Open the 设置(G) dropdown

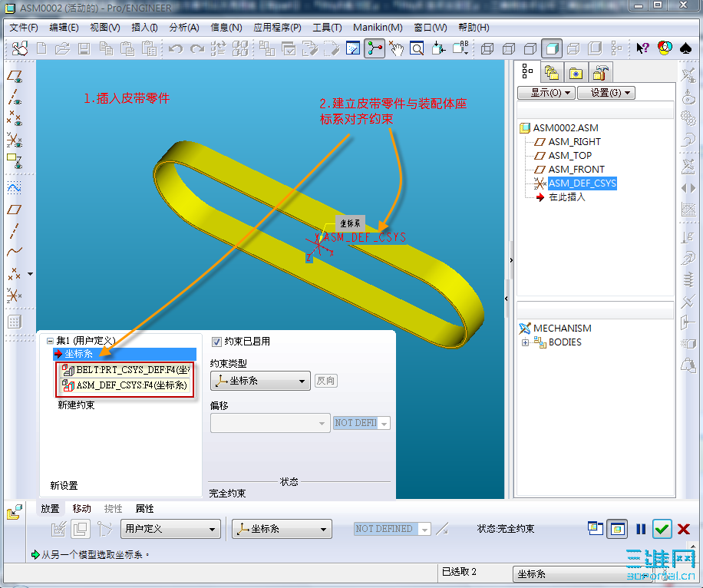click(x=606, y=93)
